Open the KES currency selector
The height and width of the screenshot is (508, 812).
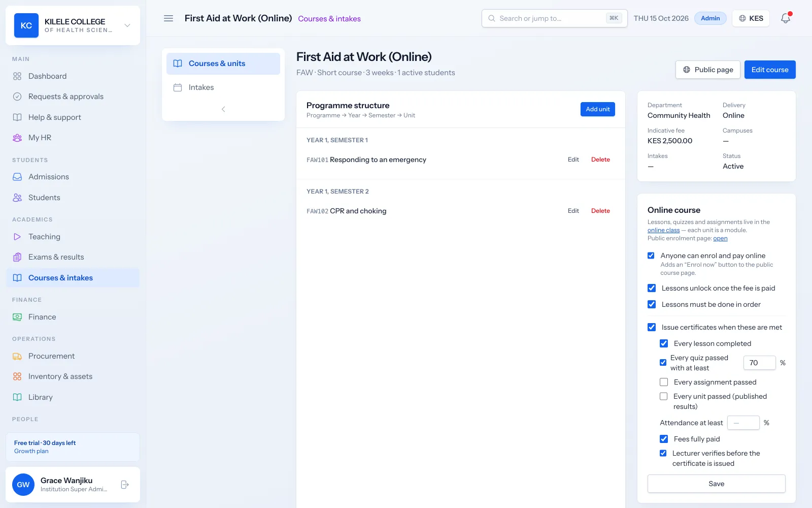pyautogui.click(x=751, y=18)
